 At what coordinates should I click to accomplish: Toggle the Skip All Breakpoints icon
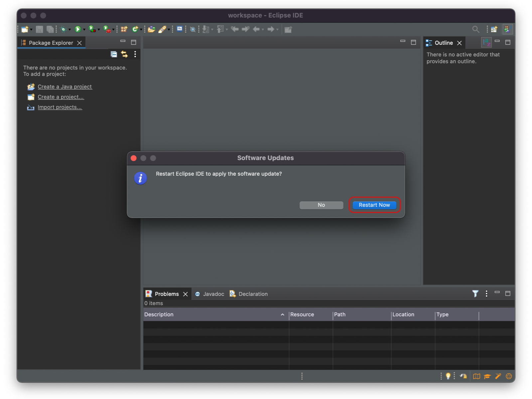coord(193,29)
